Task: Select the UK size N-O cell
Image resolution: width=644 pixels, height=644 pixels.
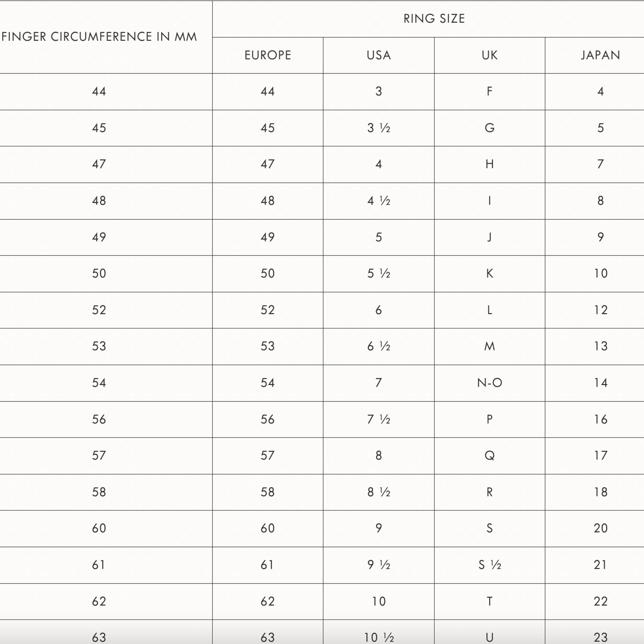Action: coord(489,383)
